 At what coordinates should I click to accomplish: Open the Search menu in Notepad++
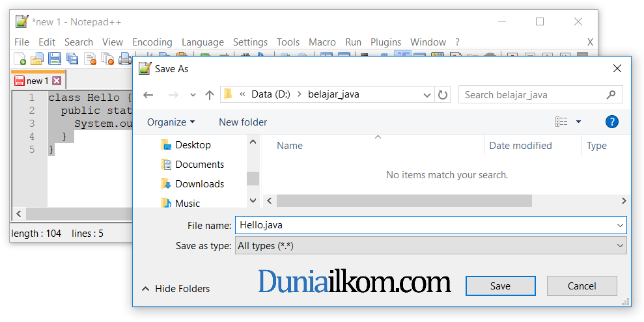78,42
